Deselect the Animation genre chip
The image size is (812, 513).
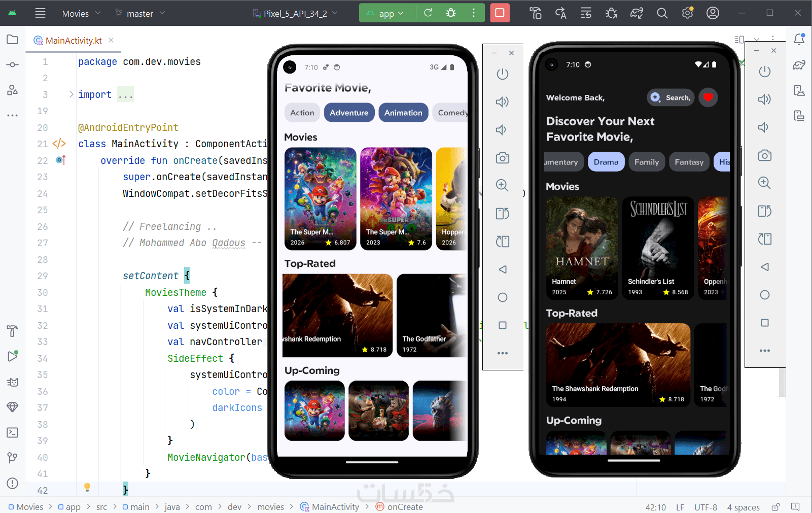click(x=403, y=113)
